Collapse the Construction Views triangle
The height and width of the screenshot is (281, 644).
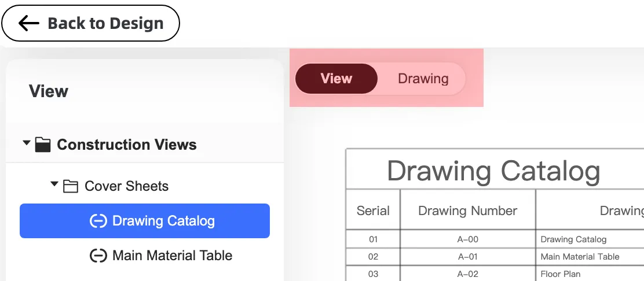(27, 143)
